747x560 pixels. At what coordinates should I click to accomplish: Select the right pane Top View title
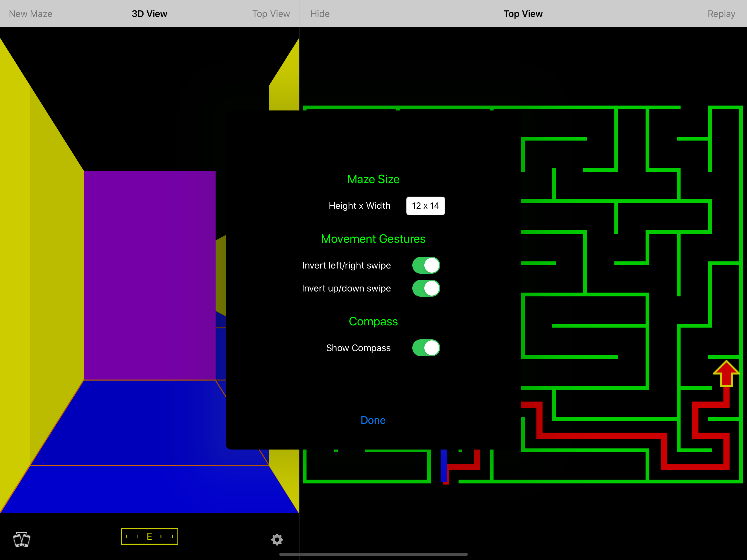click(x=523, y=14)
